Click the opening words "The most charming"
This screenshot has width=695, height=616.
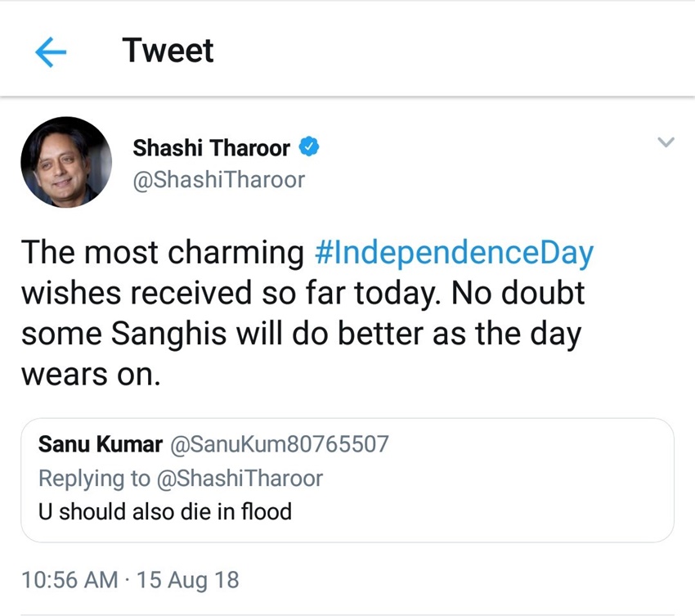[x=162, y=252]
